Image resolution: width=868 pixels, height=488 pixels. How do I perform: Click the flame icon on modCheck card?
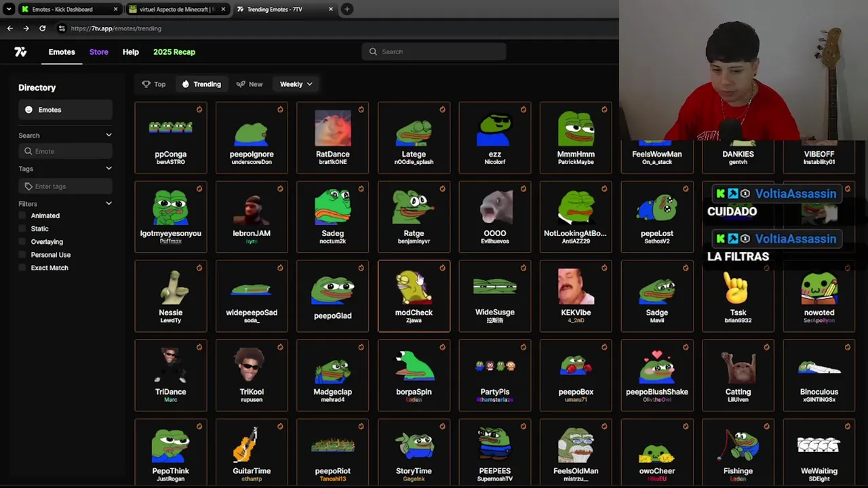pos(442,268)
